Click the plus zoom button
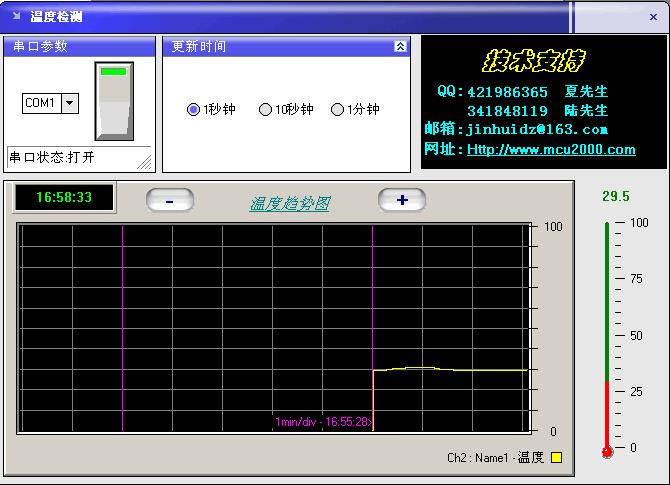Image resolution: width=670 pixels, height=485 pixels. [402, 200]
